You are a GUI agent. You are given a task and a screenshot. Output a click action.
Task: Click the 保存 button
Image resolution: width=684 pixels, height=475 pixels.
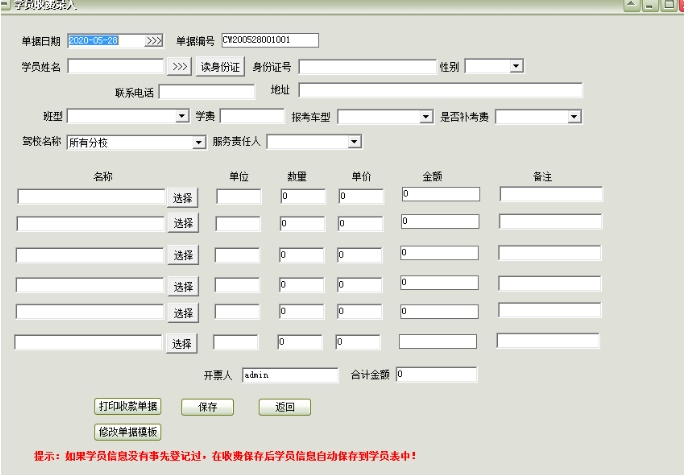tap(207, 407)
